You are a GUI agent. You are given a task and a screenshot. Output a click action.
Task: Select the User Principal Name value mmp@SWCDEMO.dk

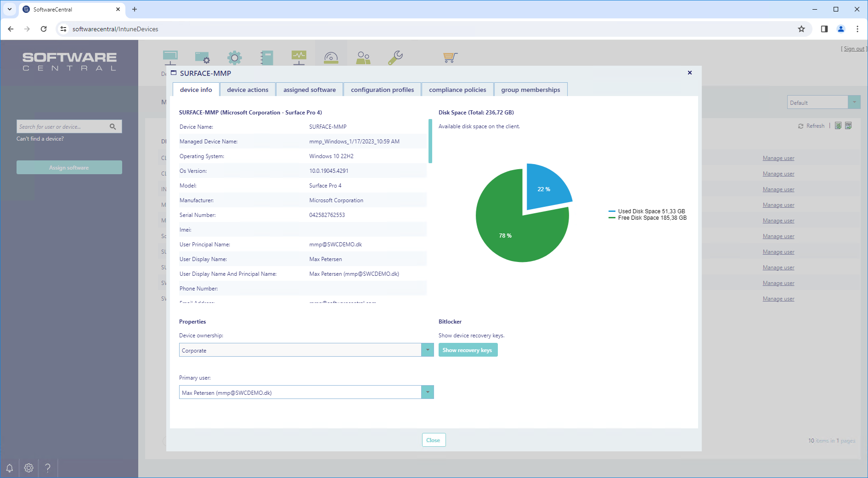coord(335,245)
